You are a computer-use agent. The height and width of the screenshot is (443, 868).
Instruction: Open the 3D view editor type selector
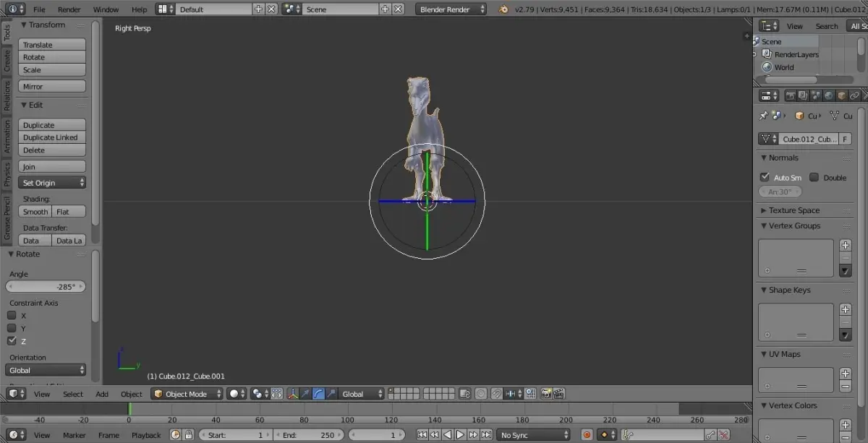(x=15, y=394)
